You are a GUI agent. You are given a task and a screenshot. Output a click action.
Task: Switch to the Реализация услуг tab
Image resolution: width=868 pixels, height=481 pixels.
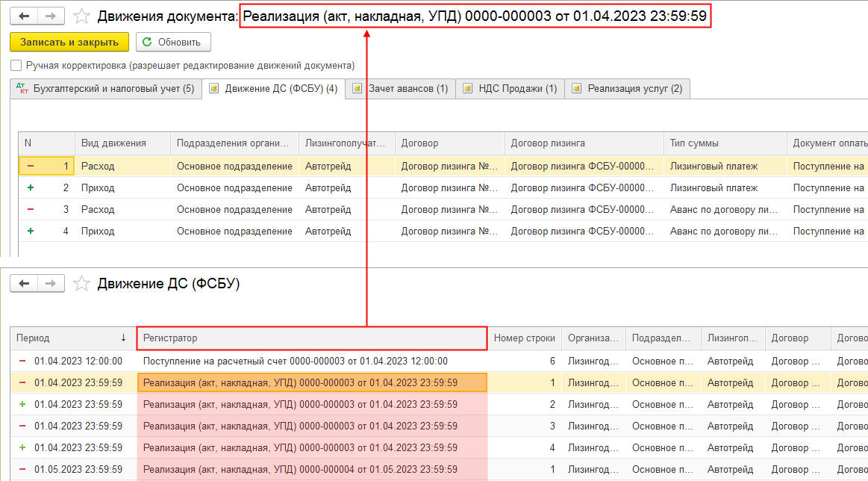tap(627, 89)
